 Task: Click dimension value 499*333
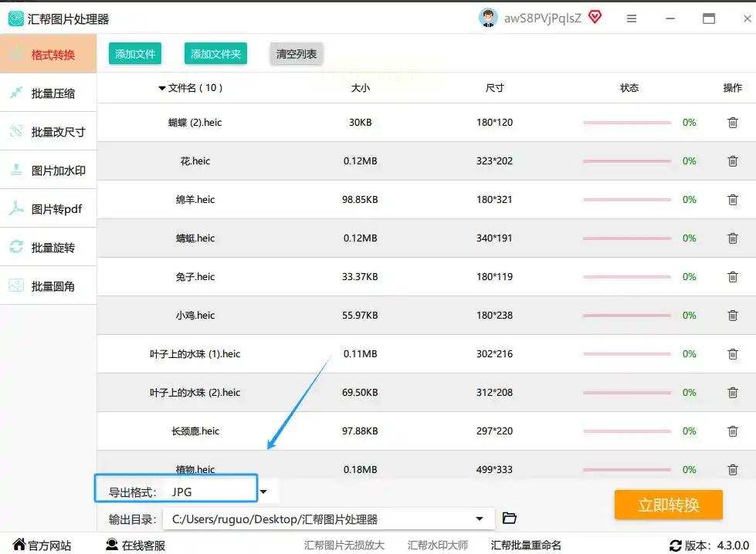pos(495,469)
